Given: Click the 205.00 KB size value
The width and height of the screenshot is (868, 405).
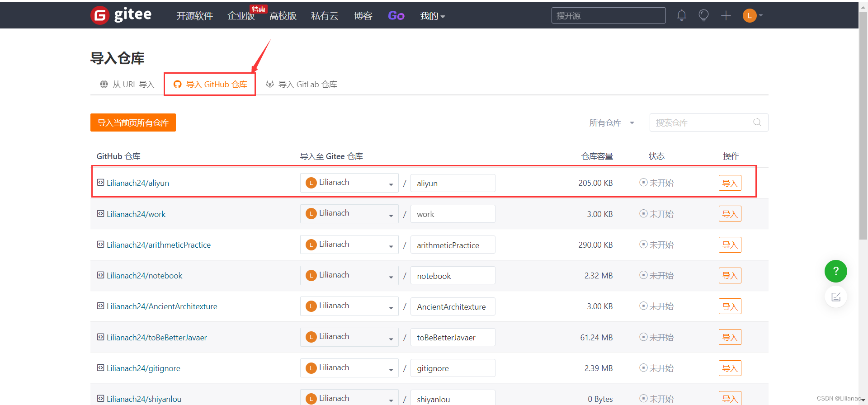Looking at the screenshot, I should (595, 183).
